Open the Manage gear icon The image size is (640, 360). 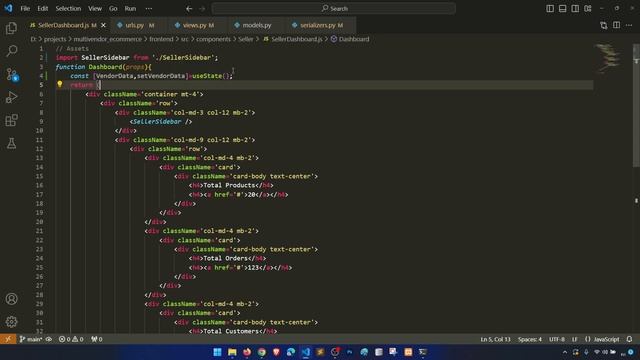pos(11,322)
